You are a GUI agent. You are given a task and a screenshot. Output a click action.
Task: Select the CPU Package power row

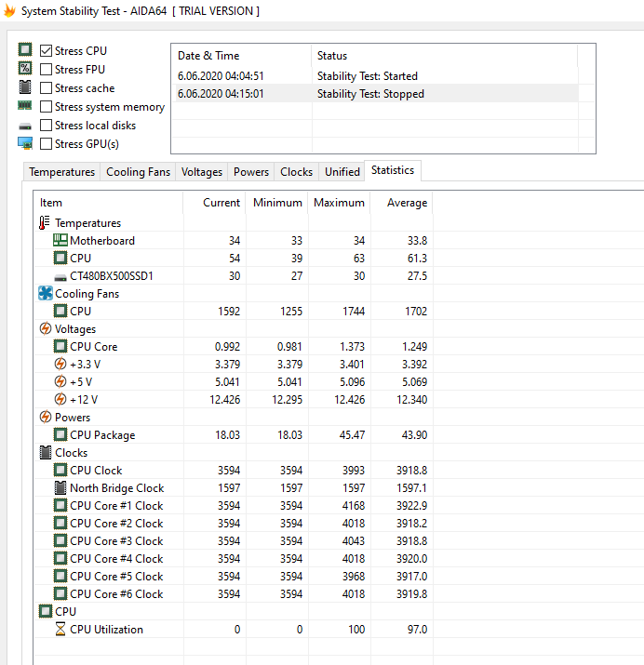tap(234, 434)
